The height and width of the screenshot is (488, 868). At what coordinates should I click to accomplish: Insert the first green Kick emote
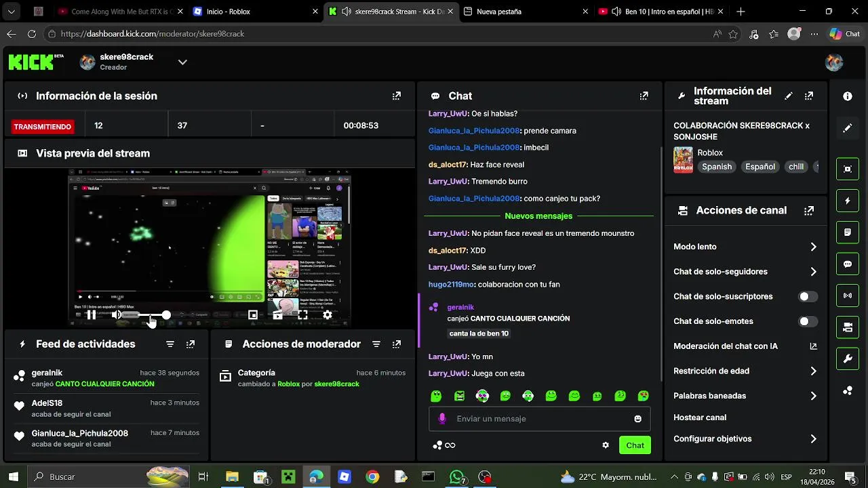pyautogui.click(x=436, y=396)
